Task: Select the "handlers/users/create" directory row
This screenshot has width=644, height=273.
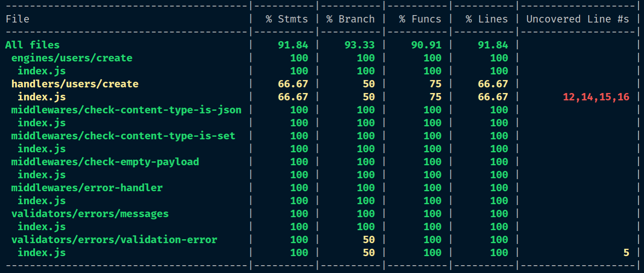Action: [x=75, y=84]
